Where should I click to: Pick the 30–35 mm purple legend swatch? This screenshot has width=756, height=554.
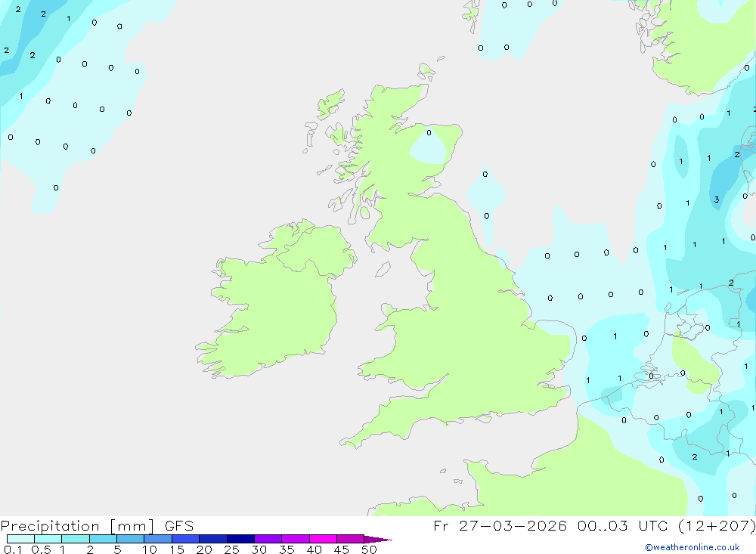point(268,539)
